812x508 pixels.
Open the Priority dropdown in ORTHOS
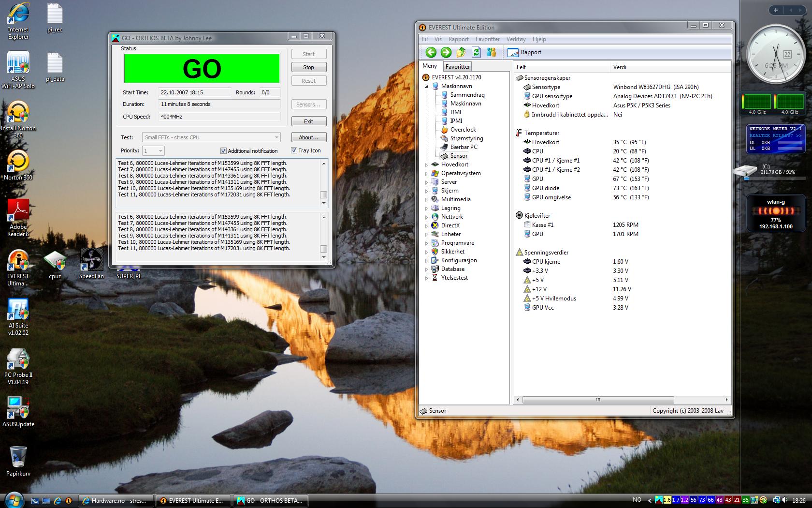point(154,151)
